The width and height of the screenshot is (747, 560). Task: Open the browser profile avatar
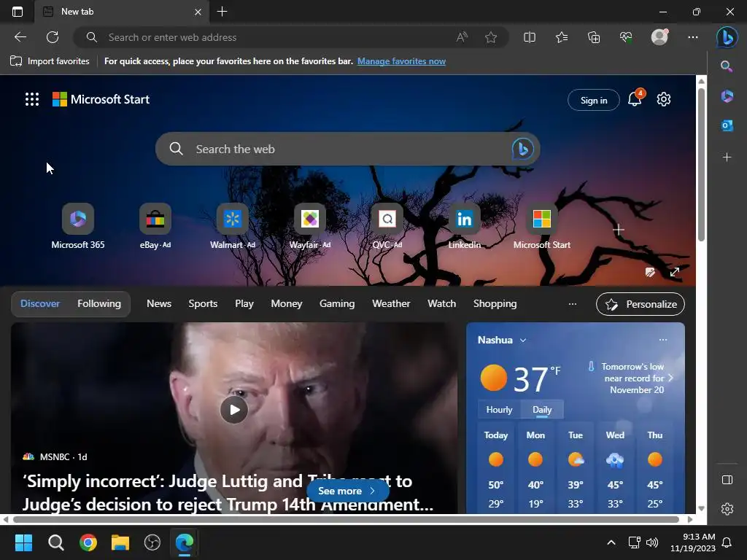click(x=659, y=37)
